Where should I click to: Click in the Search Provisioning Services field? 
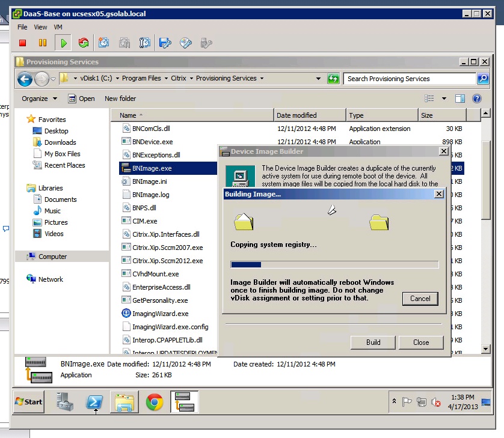click(x=409, y=79)
